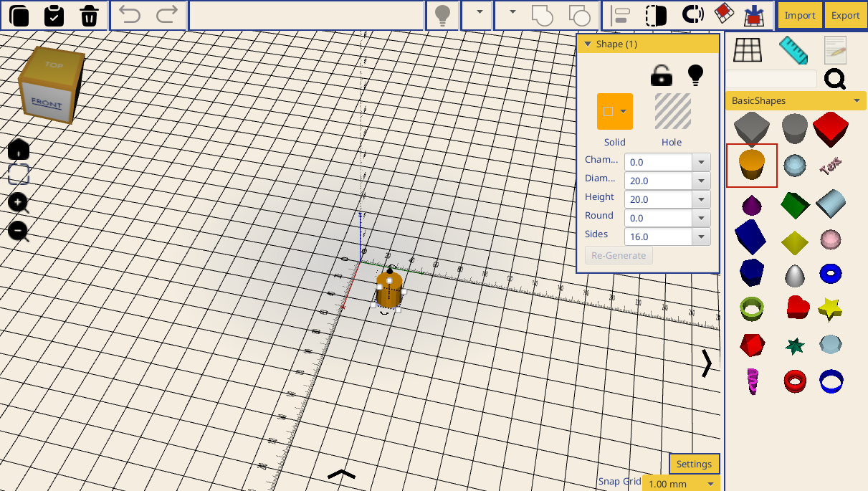
Task: Set shape to Hole using striped swatch
Action: tap(673, 111)
